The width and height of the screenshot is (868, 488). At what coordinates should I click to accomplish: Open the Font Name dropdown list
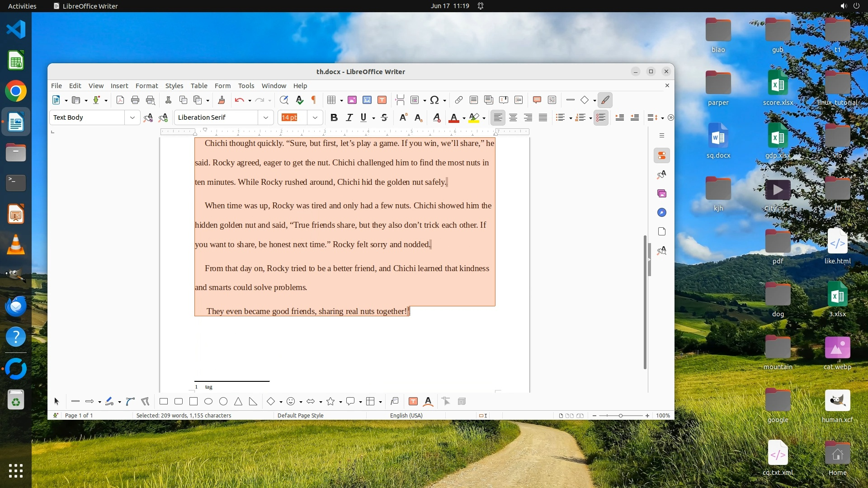pyautogui.click(x=266, y=118)
